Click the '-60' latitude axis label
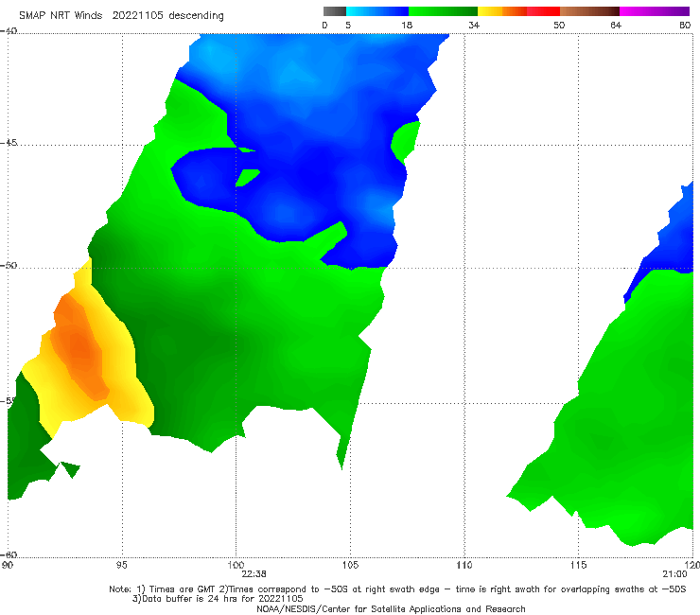The height and width of the screenshot is (615, 700). coord(9,554)
